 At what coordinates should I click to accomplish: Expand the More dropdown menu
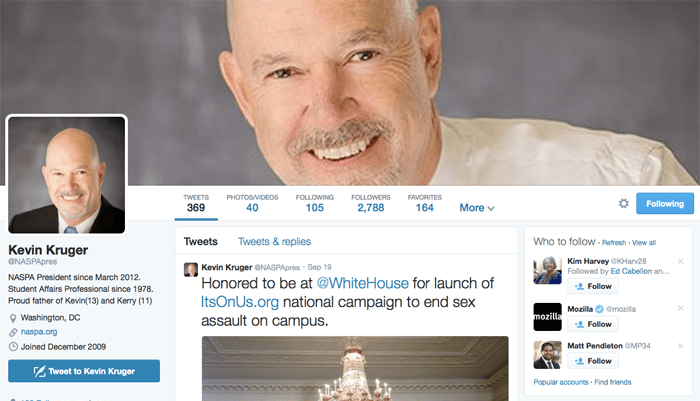coord(477,208)
